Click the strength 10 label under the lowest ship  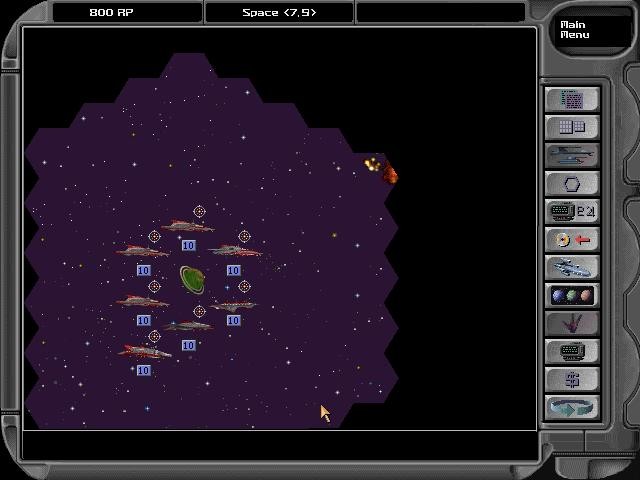pyautogui.click(x=143, y=370)
